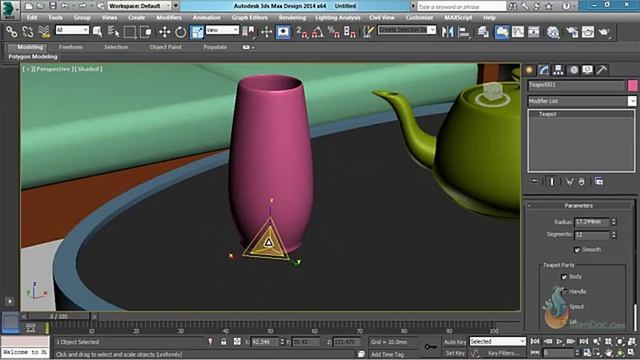
Task: Activate the Select Object tool
Action: pos(98,32)
